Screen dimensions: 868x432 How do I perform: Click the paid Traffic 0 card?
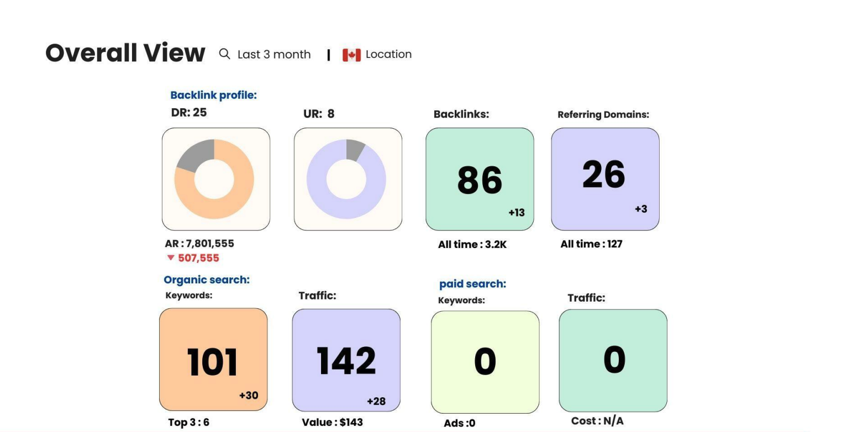click(x=613, y=360)
